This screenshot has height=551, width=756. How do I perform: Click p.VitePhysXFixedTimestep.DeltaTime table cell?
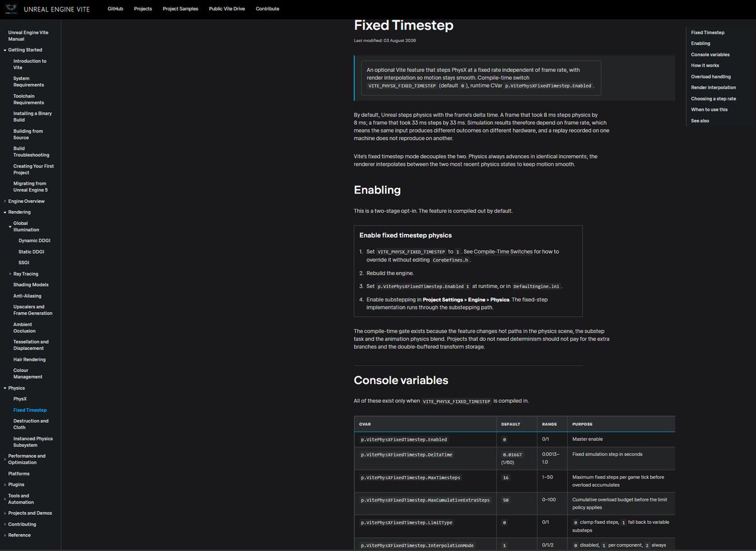[425, 459]
